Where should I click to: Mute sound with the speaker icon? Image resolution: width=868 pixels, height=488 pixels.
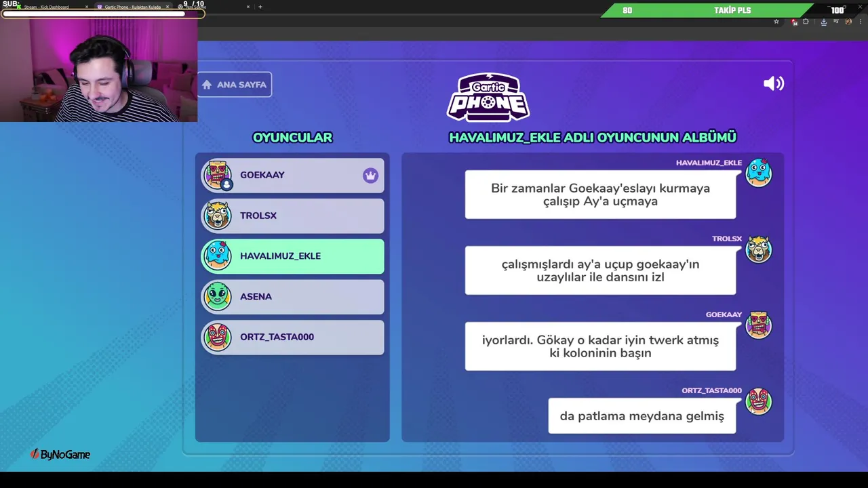(774, 83)
